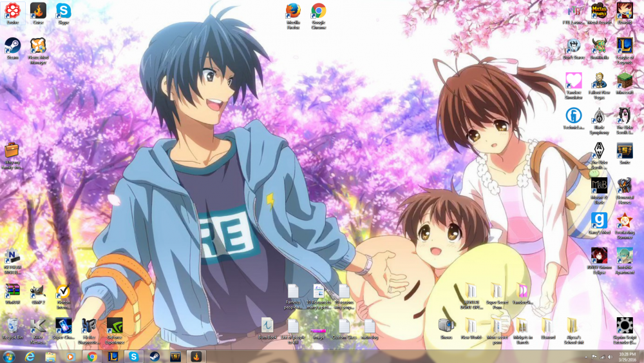Open the Minecraft desktop shortcut
644x363 pixels.
(624, 81)
